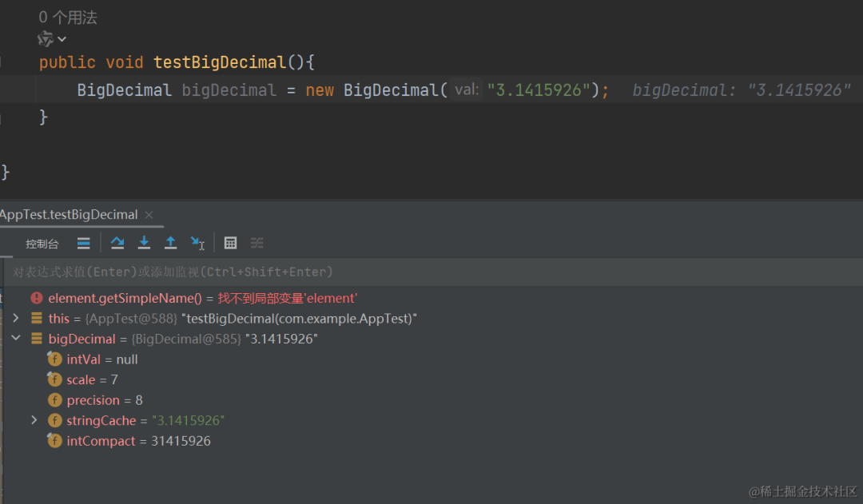
Task: Open the Evaluate Expression calculator icon
Action: click(230, 243)
